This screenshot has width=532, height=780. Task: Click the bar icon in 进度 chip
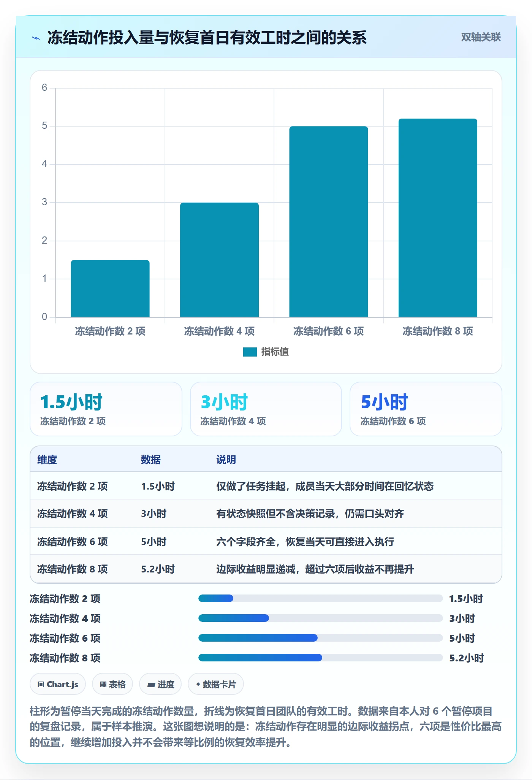(x=151, y=685)
